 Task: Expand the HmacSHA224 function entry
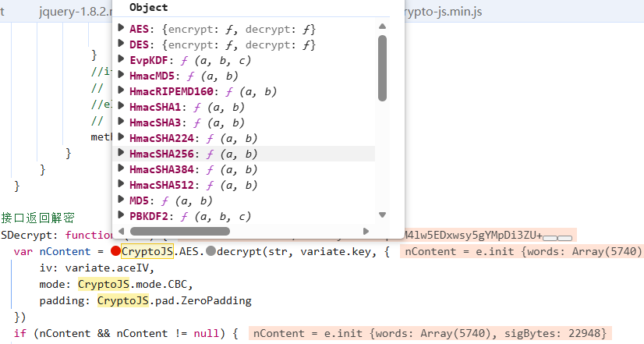point(121,137)
